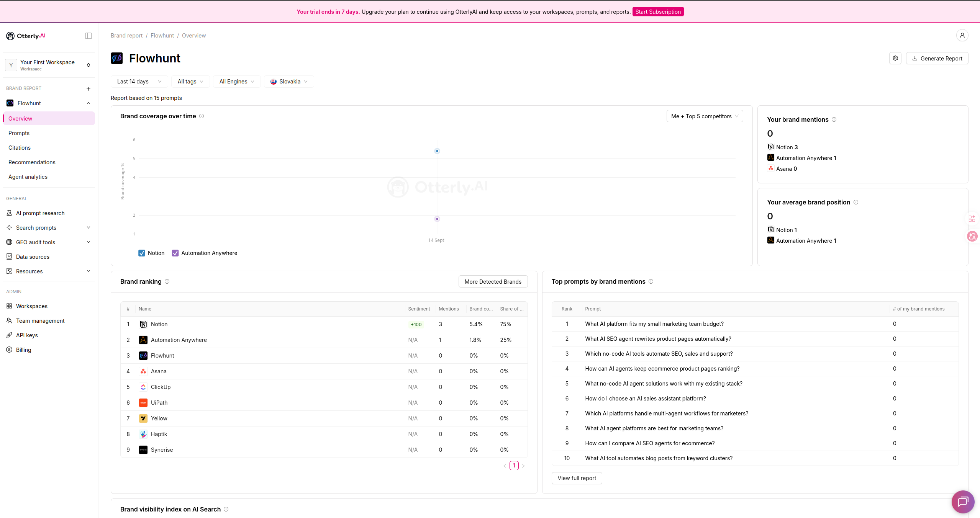The width and height of the screenshot is (980, 518).
Task: Go to next page of brand ranking
Action: [523, 466]
